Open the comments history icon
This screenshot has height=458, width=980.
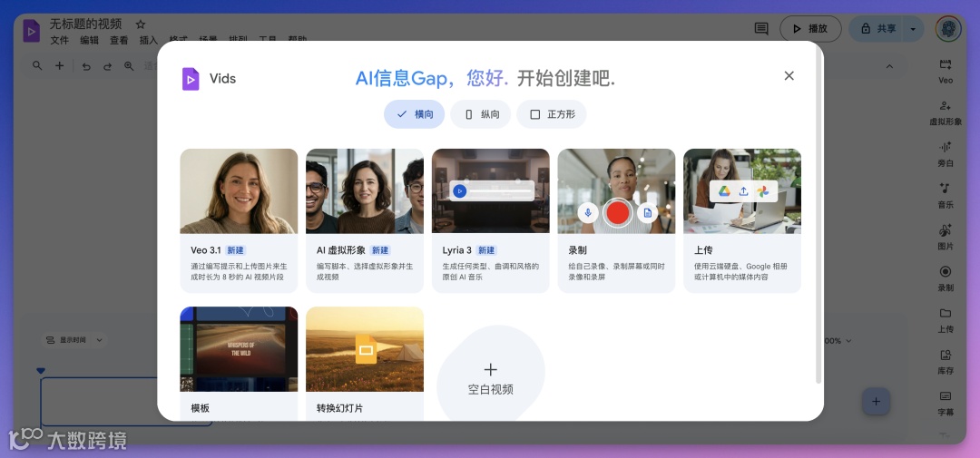(x=760, y=29)
